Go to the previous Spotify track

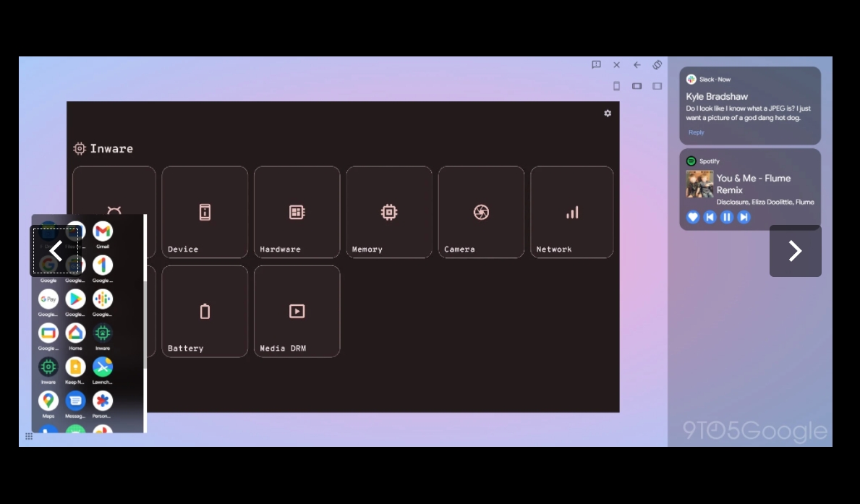click(710, 217)
